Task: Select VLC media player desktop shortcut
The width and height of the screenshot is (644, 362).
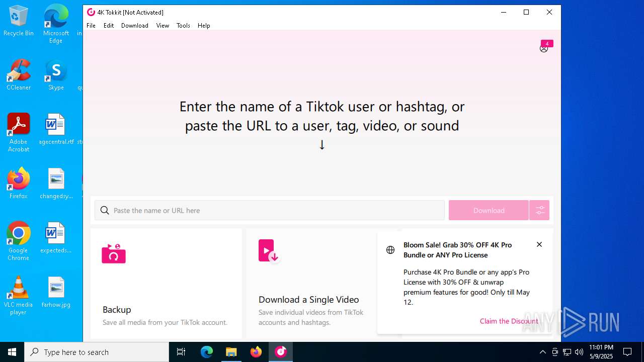Action: [19, 296]
